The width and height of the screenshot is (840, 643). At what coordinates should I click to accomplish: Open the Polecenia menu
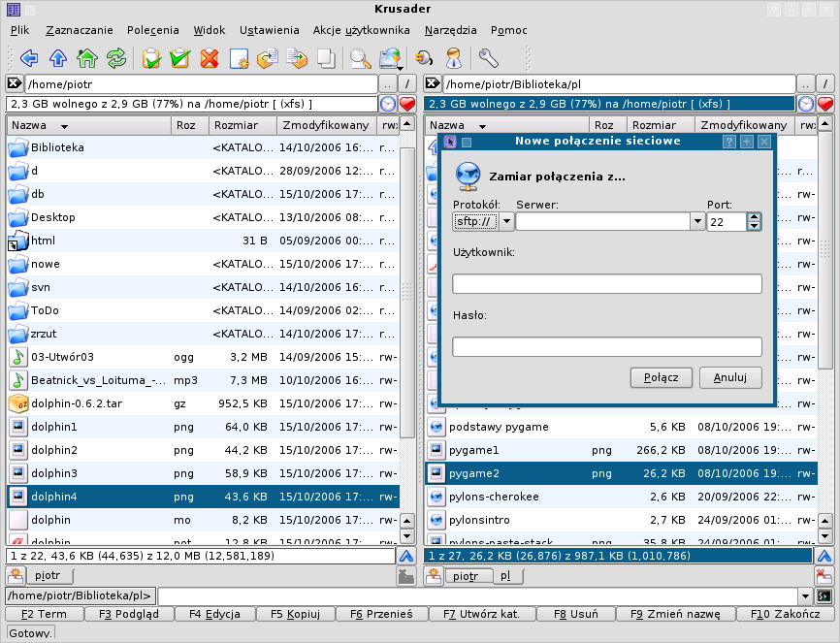point(153,30)
